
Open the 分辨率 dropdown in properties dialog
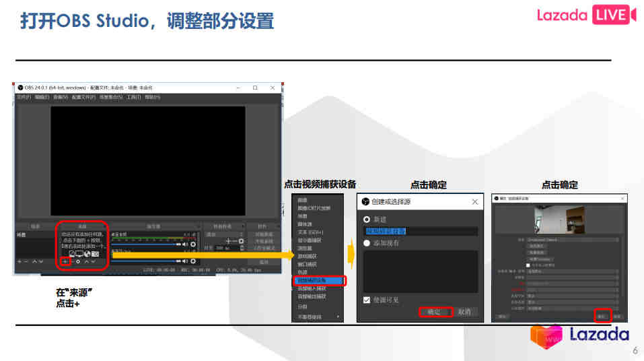pos(573,277)
